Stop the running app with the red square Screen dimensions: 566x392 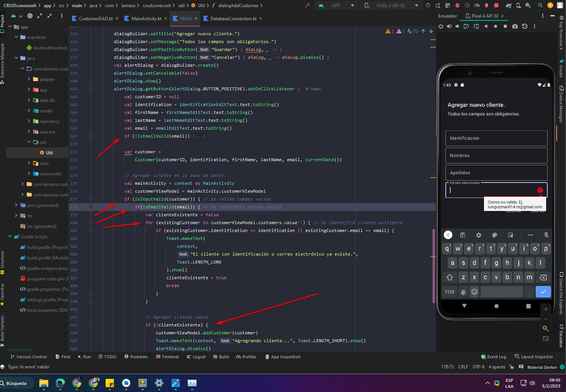(x=496, y=5)
